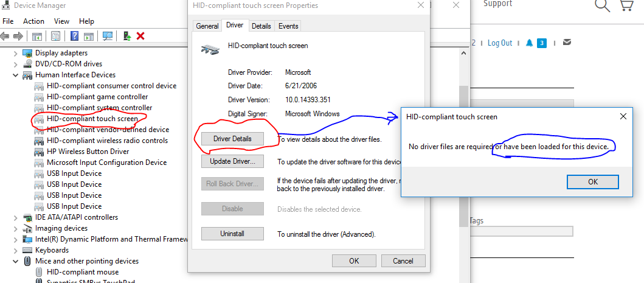Click the Tags input field on the webpage
The image size is (644, 283).
(x=521, y=231)
